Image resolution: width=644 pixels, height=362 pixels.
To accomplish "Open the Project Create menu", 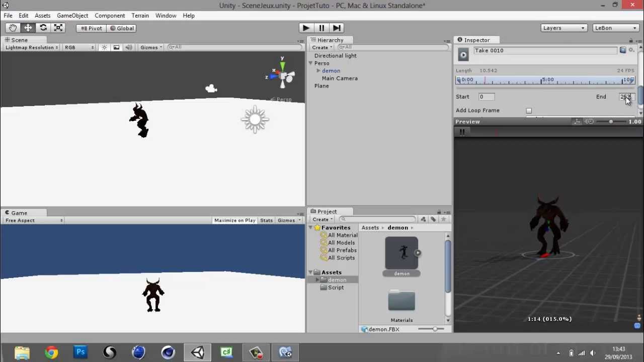I will click(x=323, y=220).
